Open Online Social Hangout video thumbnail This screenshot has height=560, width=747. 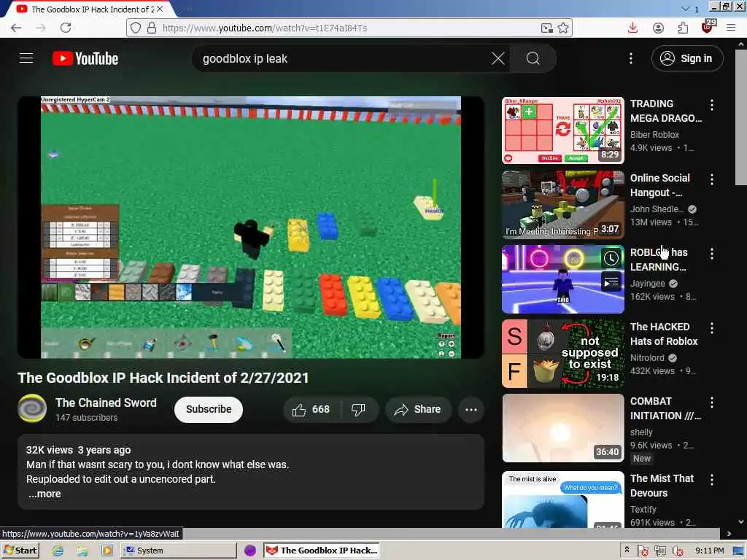click(562, 205)
